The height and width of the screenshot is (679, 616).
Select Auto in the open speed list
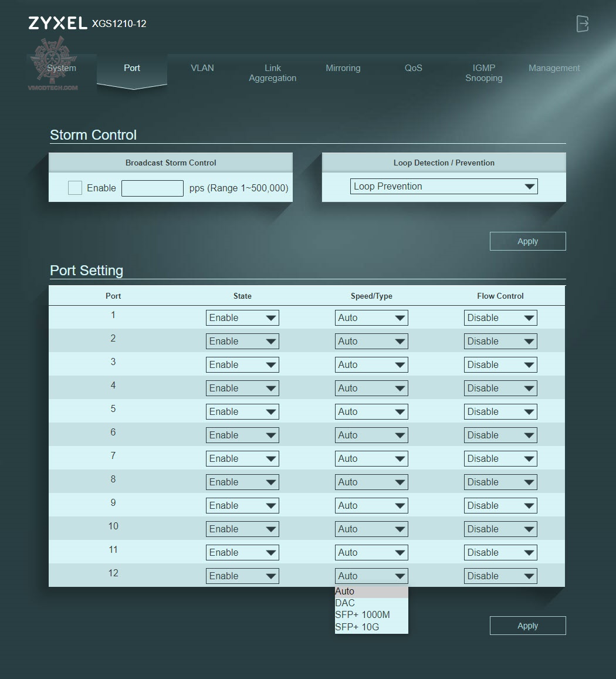coord(371,592)
